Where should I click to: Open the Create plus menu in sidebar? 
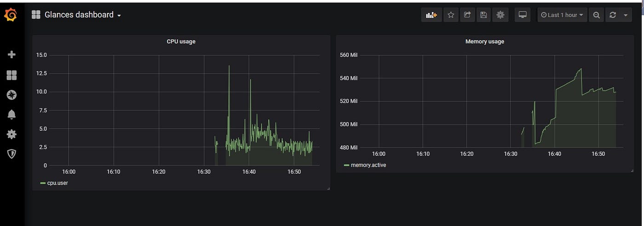point(11,55)
